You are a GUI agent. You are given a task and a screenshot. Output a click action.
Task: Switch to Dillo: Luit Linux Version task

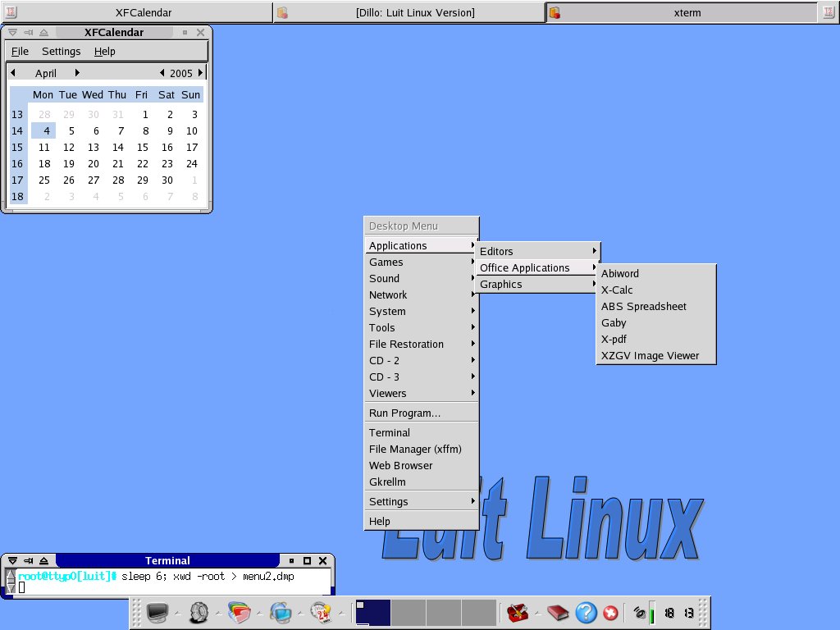click(x=410, y=12)
